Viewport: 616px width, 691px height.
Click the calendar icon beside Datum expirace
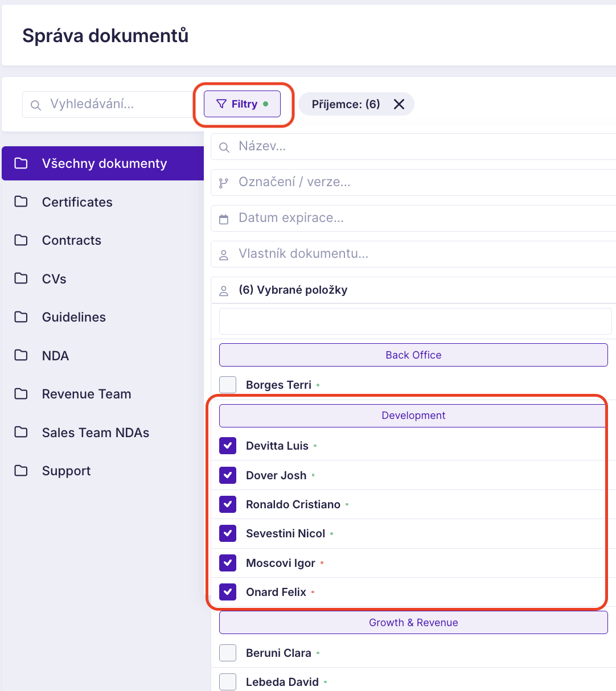(x=224, y=219)
